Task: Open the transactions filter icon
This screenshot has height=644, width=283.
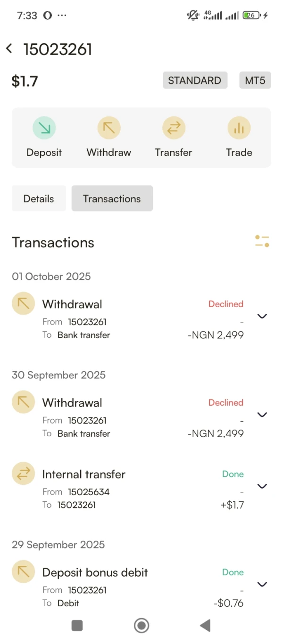Action: (x=262, y=241)
